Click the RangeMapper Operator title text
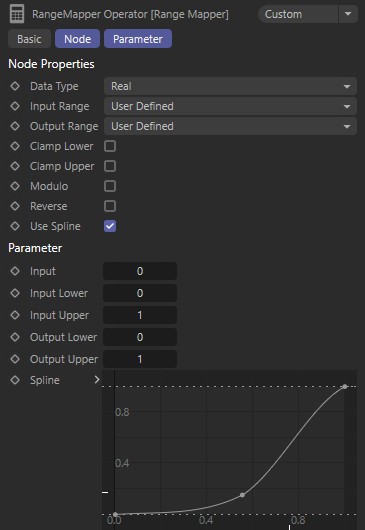Viewport: 365px width, 530px height. (x=130, y=15)
